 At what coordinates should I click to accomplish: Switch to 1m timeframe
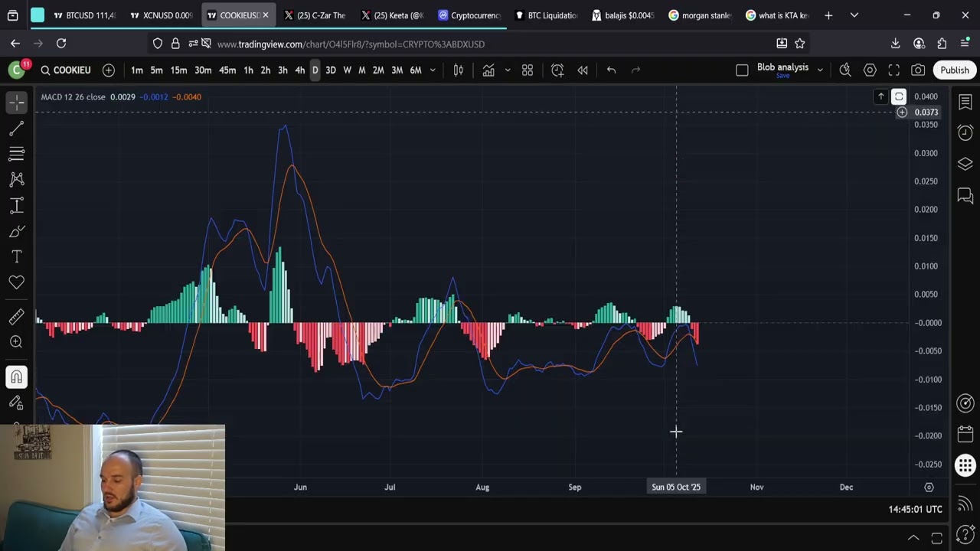click(x=136, y=70)
